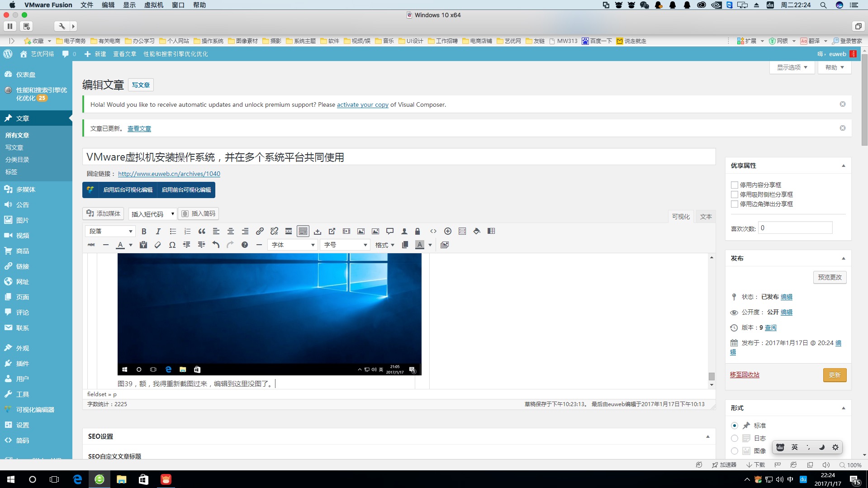The image size is (868, 488).
Task: Toggle bold formatting in the editor toolbar
Action: click(144, 231)
